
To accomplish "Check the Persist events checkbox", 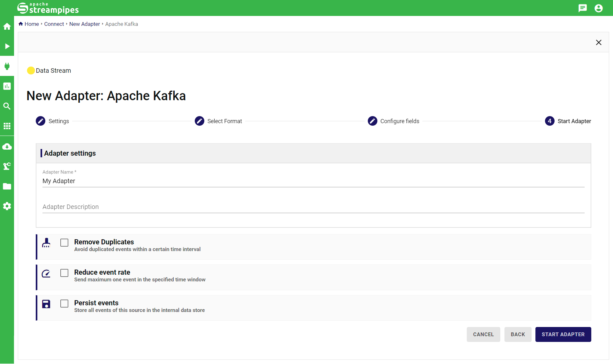I will tap(64, 304).
